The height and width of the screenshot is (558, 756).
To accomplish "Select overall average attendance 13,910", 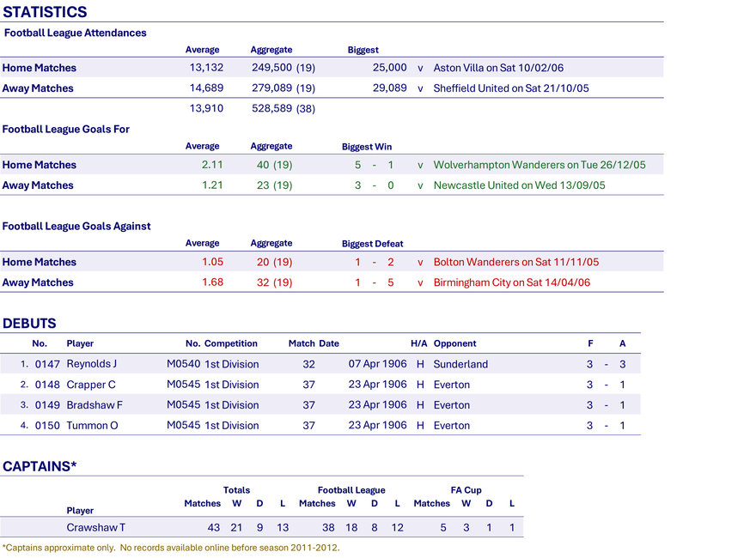I will 206,108.
